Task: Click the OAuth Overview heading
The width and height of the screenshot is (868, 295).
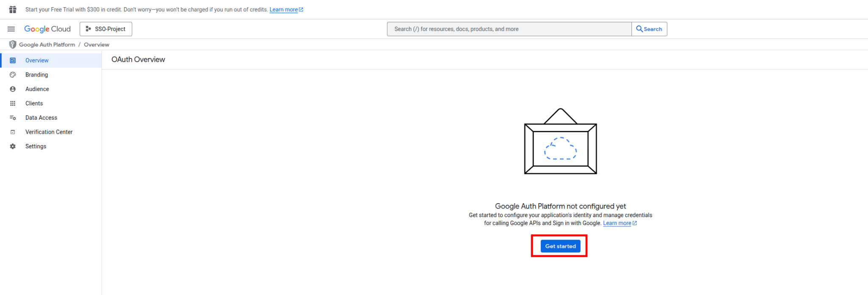Action: [138, 60]
